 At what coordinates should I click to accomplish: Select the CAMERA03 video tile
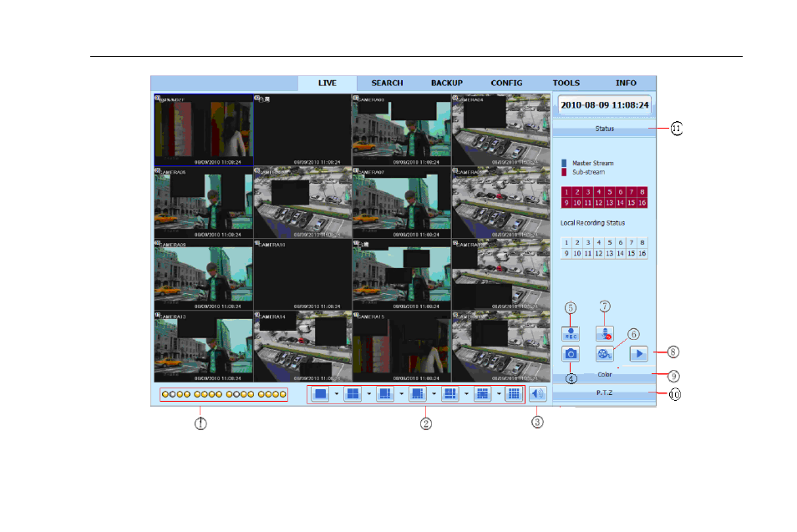[x=402, y=130]
